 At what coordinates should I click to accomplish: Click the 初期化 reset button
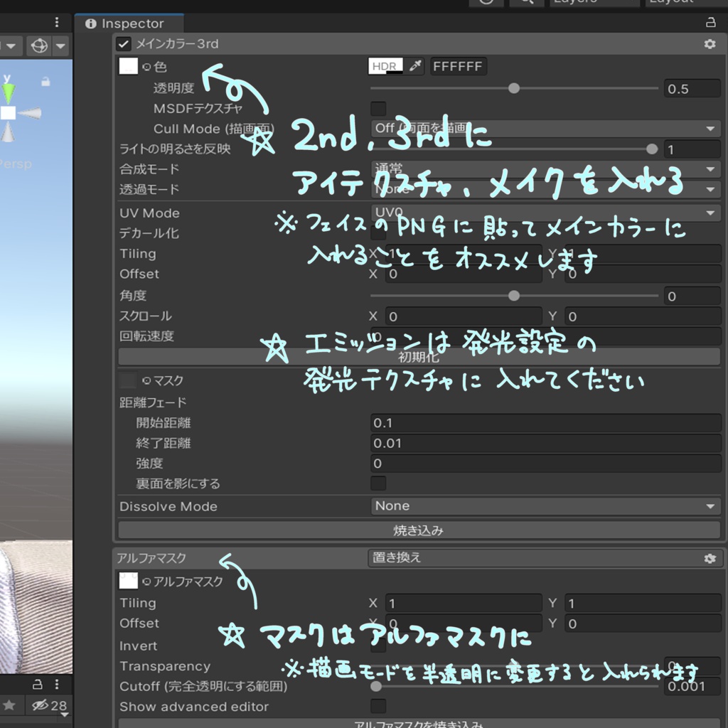click(x=419, y=357)
